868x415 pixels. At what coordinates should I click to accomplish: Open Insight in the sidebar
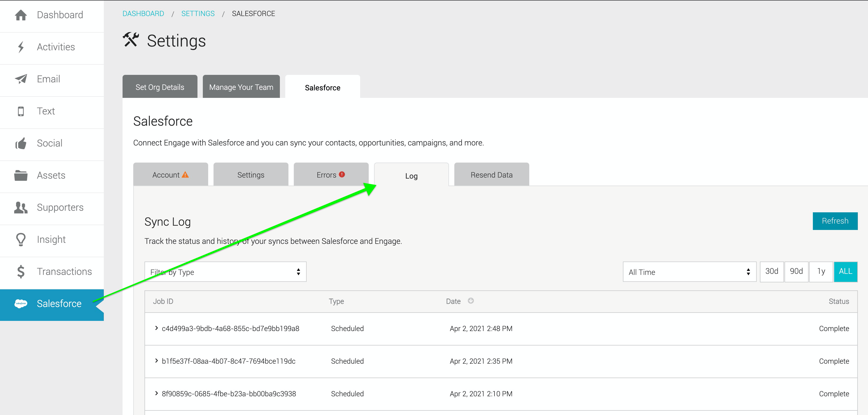point(52,241)
